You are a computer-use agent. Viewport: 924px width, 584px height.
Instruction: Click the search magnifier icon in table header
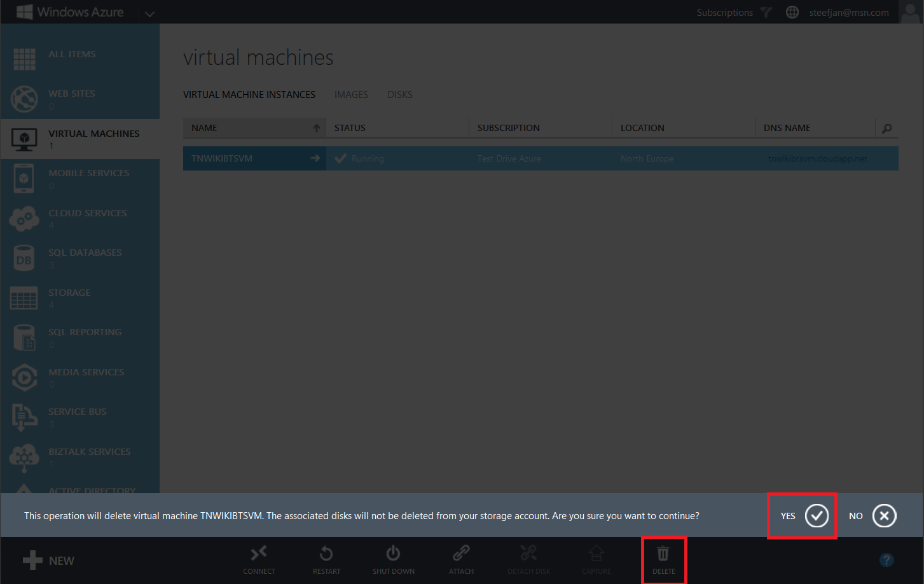tap(887, 129)
